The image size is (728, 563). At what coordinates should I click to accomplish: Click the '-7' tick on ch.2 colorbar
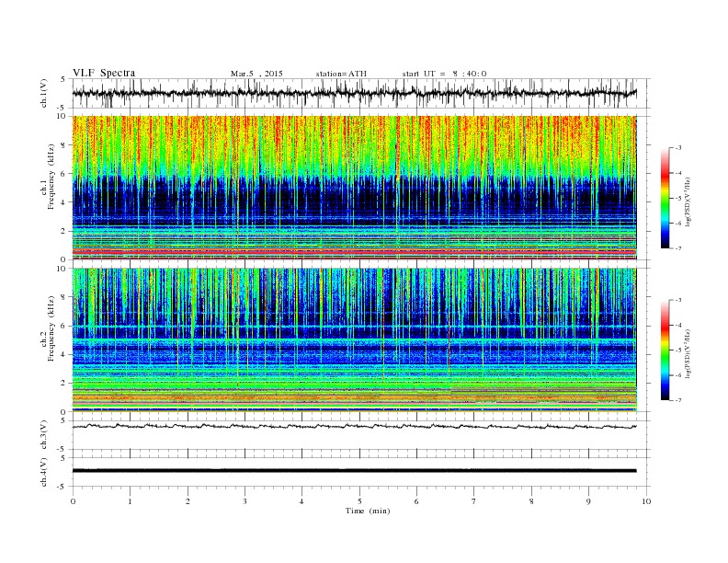[x=678, y=400]
